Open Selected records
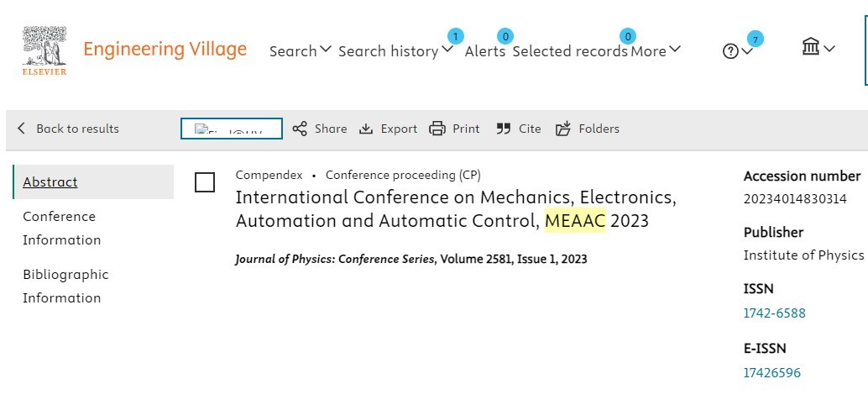868x405 pixels. (570, 51)
